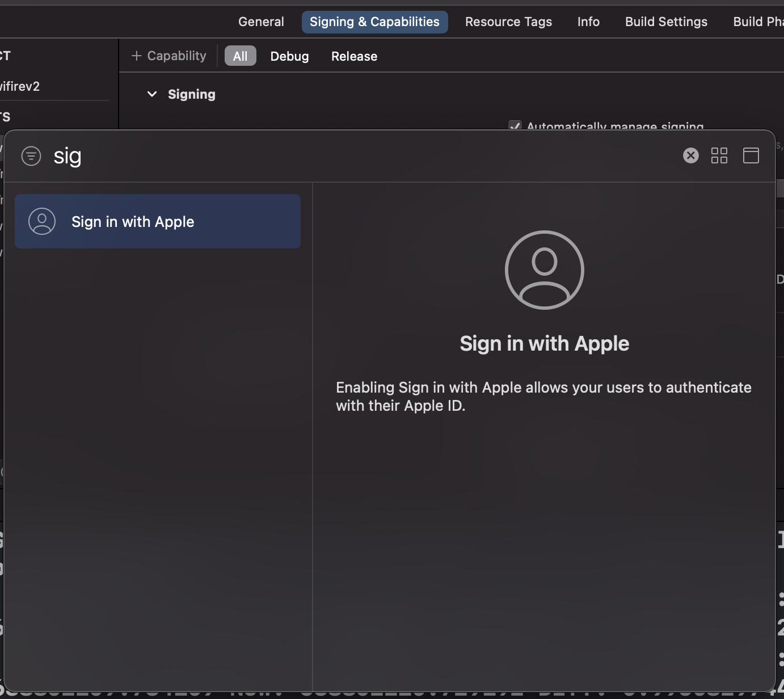
Task: Show Debug configuration capabilities
Action: tap(289, 56)
